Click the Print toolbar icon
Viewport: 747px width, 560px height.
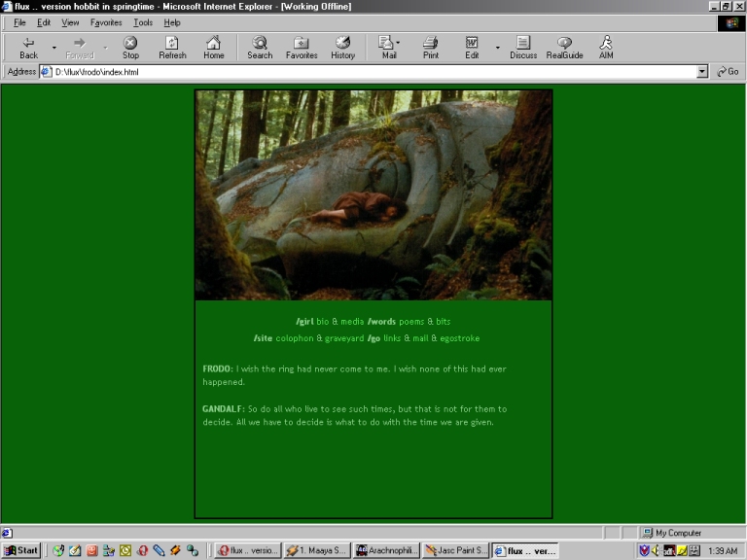pos(430,48)
